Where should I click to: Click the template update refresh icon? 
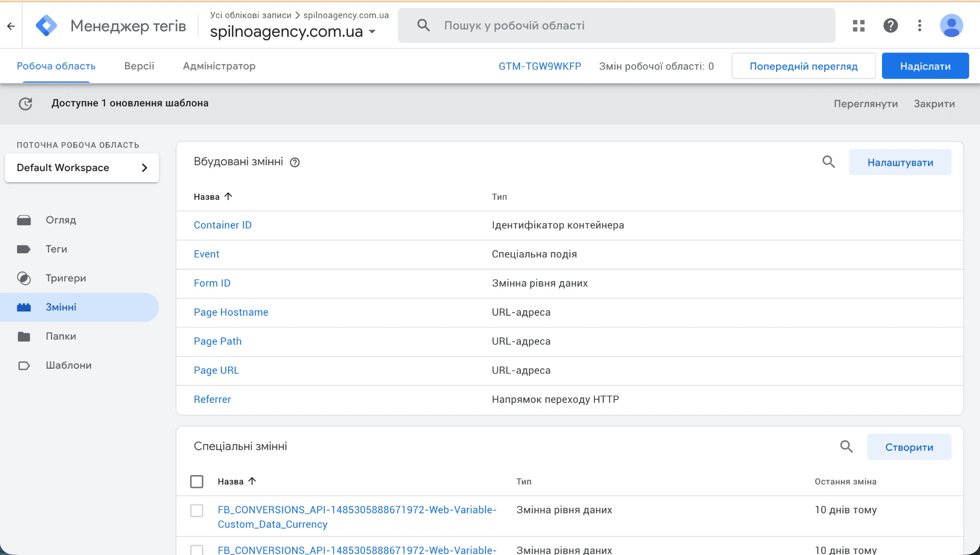25,103
